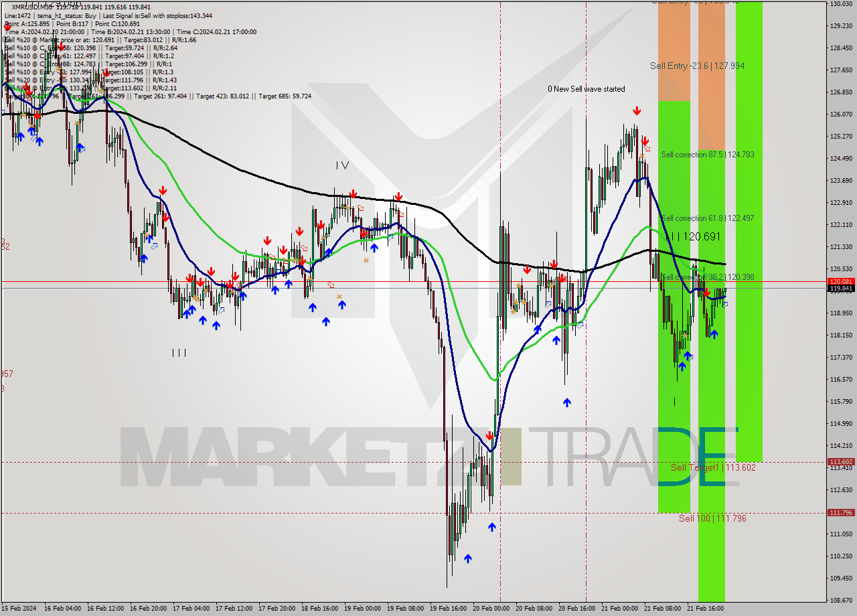Select the 'Sell Entry -23.6 | 127.994' label

(x=697, y=66)
